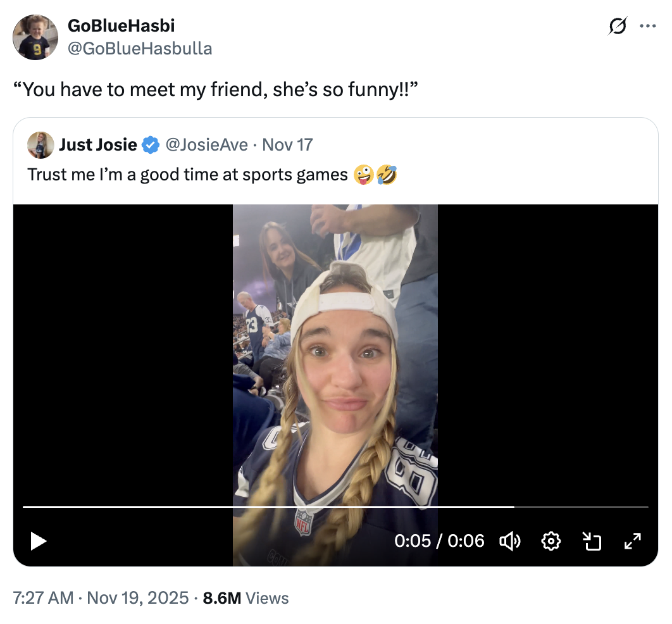
Task: View analytics through the 8.6M Views link
Action: [245, 597]
